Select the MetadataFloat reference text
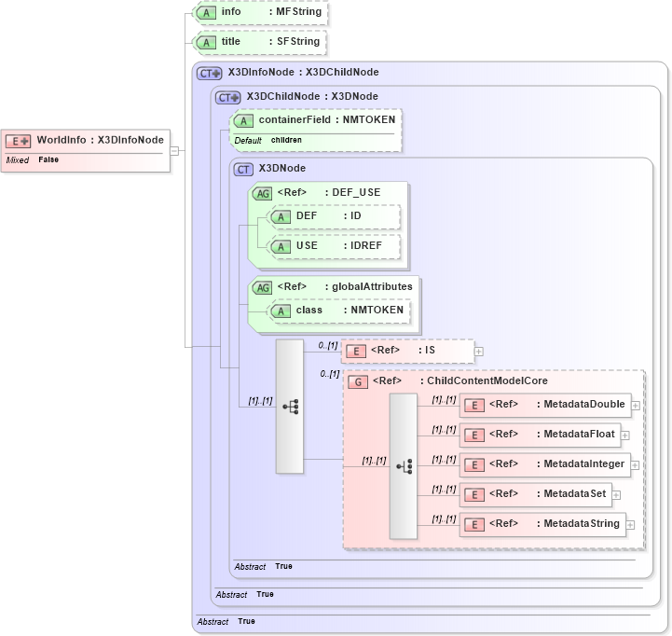 point(552,434)
